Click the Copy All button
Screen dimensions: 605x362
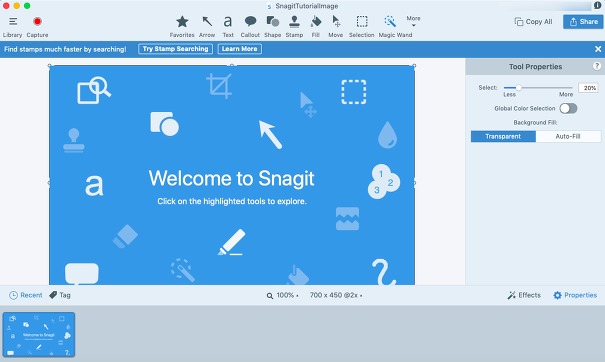(533, 22)
